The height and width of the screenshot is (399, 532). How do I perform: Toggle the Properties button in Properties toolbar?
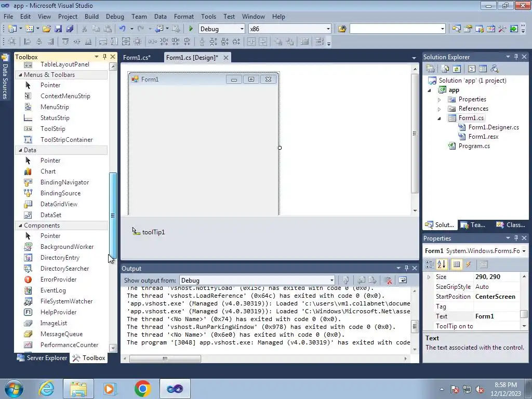click(457, 264)
